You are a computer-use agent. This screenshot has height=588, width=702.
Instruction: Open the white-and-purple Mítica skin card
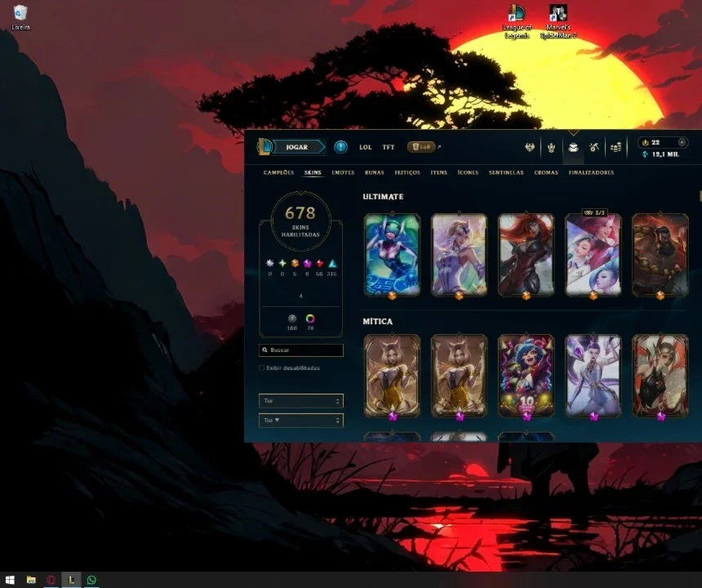point(593,376)
